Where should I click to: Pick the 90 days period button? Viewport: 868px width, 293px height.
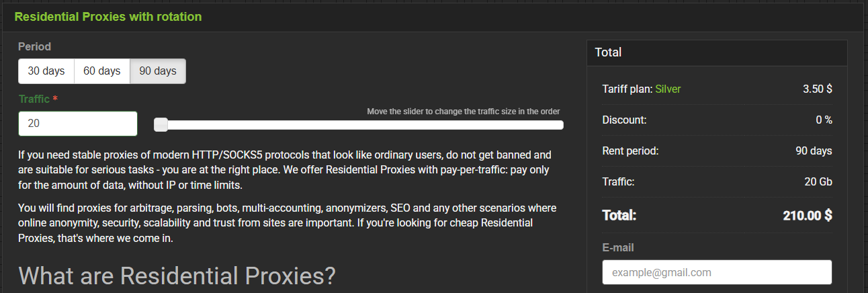tap(158, 71)
